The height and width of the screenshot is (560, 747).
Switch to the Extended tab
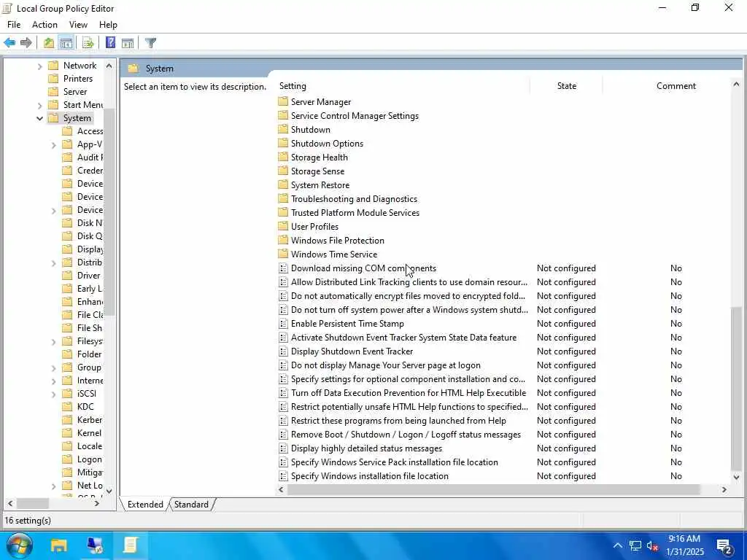pos(145,505)
